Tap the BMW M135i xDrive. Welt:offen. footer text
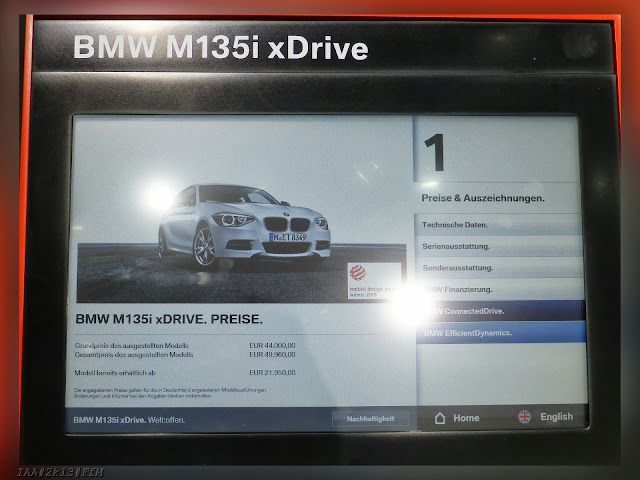This screenshot has width=640, height=480. (x=129, y=420)
